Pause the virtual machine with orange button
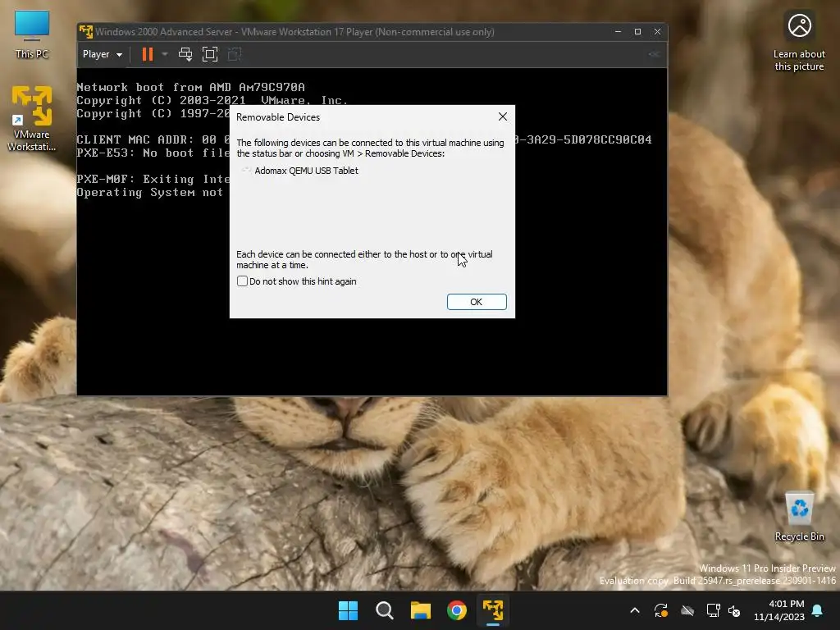840x630 pixels. [148, 54]
